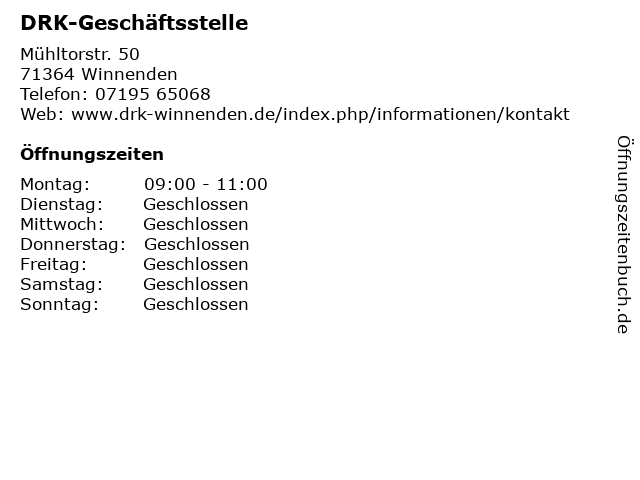640x480 pixels.
Task: Click the Öffnungszeiten section heading
Action: [x=92, y=154]
